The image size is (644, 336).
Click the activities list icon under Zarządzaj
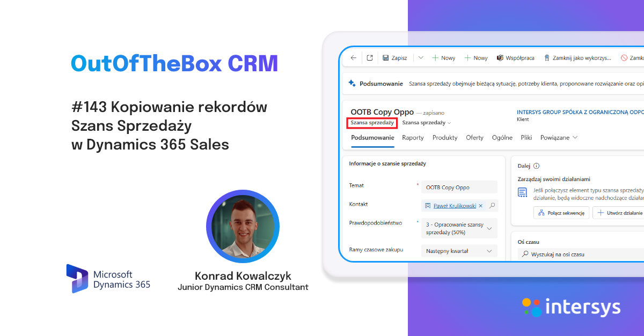coord(522,193)
